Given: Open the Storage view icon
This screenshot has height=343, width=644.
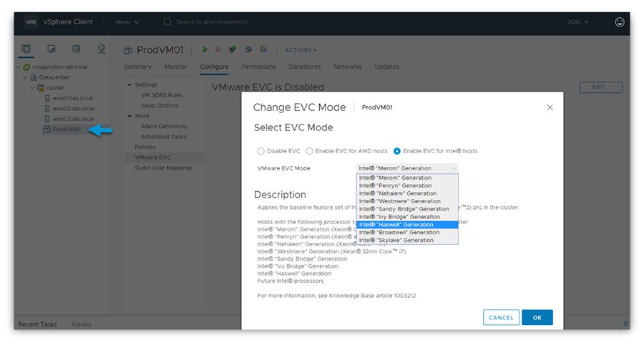Looking at the screenshot, I should click(x=77, y=49).
